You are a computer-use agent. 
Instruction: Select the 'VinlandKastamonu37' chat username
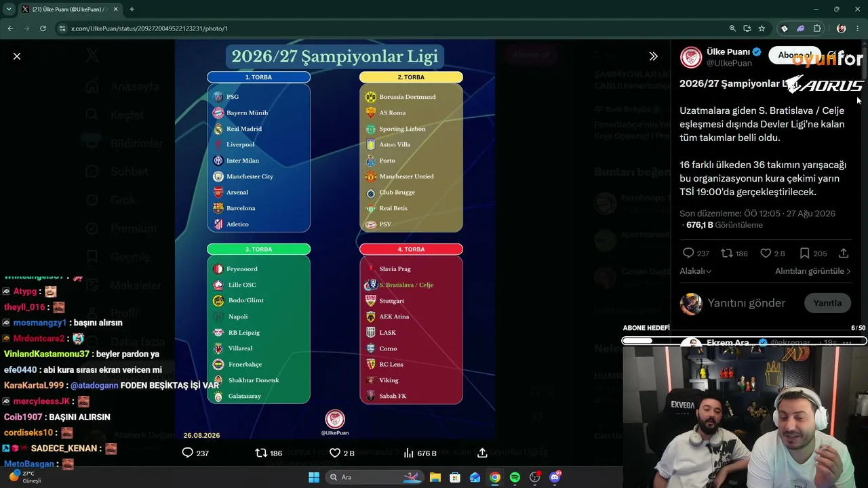pyautogui.click(x=47, y=354)
